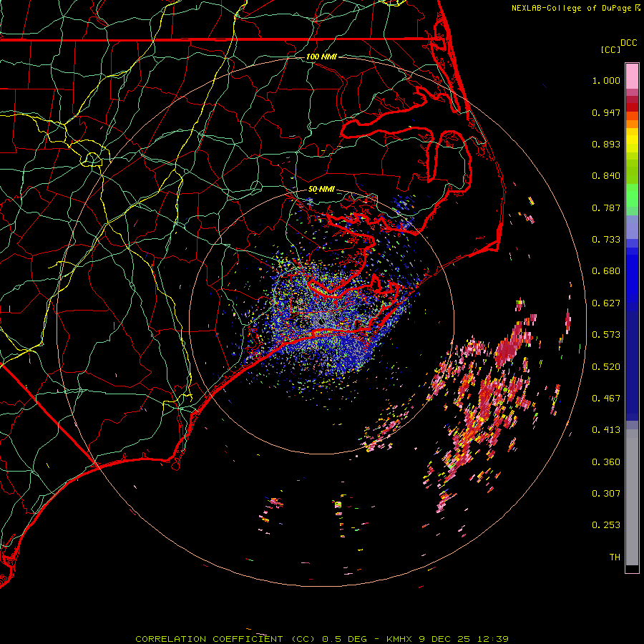Click the DCC product label above colorbar
644x644 pixels.
pyautogui.click(x=628, y=43)
